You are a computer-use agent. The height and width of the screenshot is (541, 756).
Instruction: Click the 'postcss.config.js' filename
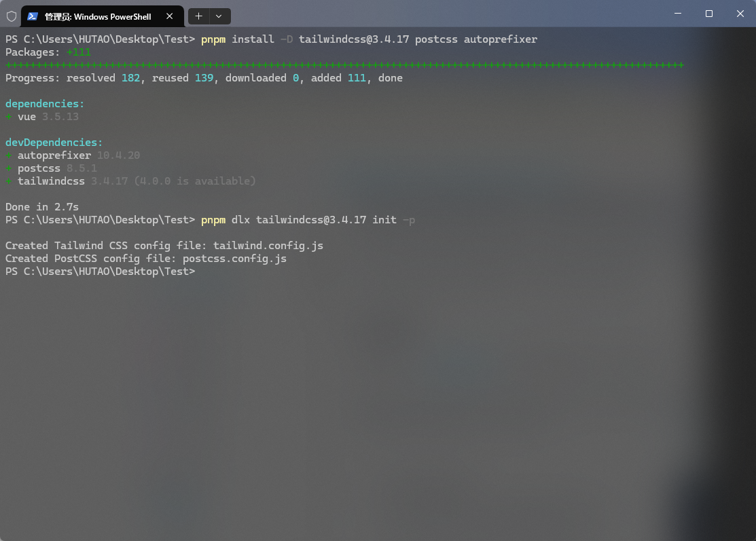pyautogui.click(x=235, y=259)
